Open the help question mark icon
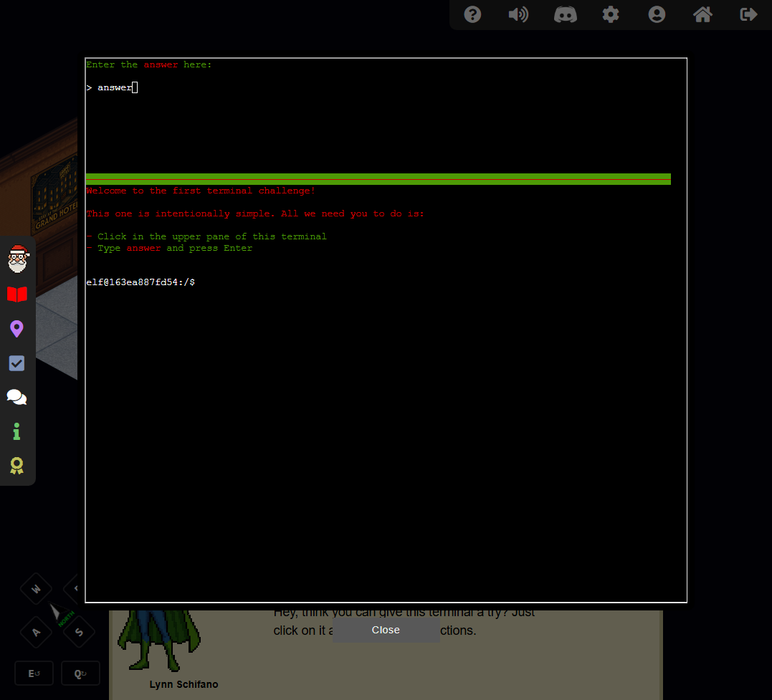Viewport: 772px width, 700px height. point(472,14)
